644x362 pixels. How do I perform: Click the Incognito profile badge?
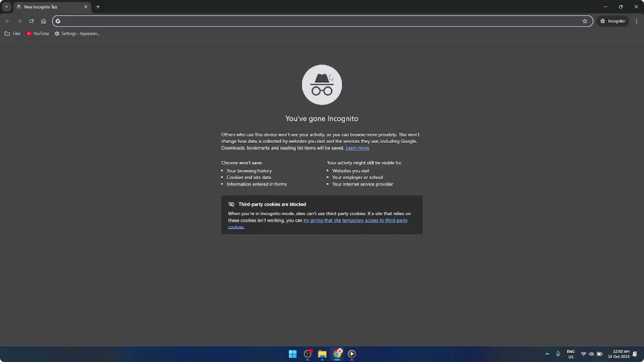[x=613, y=21]
